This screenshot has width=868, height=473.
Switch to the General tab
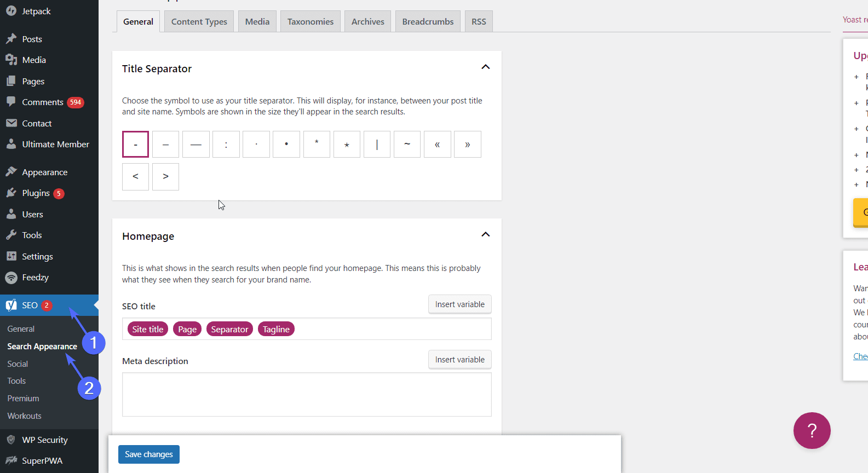point(138,21)
